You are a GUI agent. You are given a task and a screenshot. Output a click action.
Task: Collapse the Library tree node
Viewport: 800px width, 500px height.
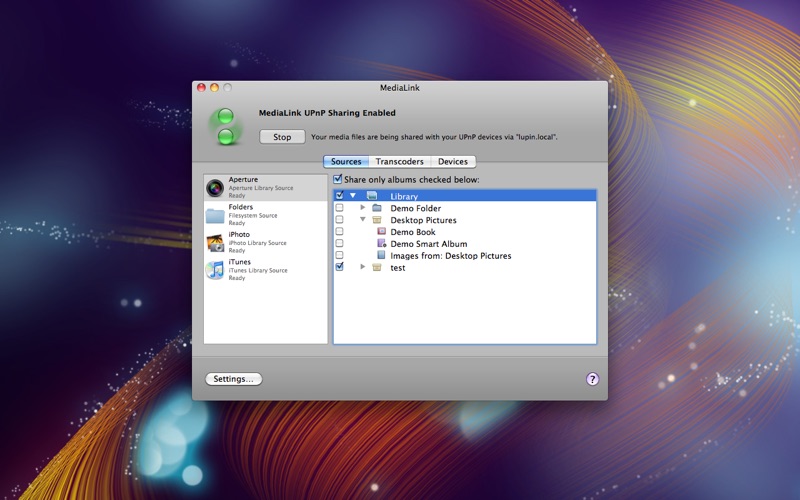(353, 196)
